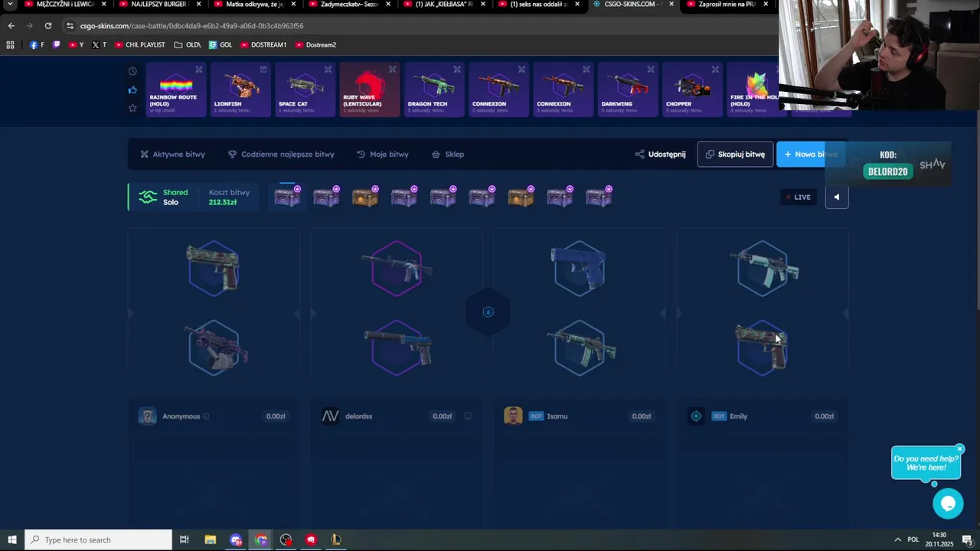
Task: Click the central hexagon battle icon
Action: (488, 312)
